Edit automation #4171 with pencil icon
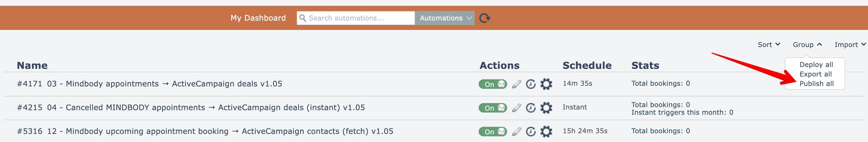This screenshot has width=868, height=142. click(517, 84)
